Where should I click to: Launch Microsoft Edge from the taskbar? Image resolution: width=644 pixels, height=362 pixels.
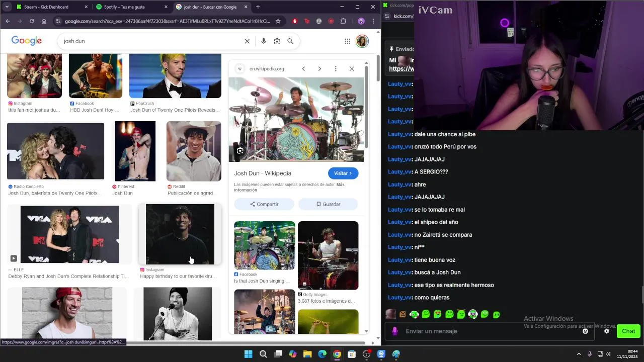pyautogui.click(x=323, y=354)
